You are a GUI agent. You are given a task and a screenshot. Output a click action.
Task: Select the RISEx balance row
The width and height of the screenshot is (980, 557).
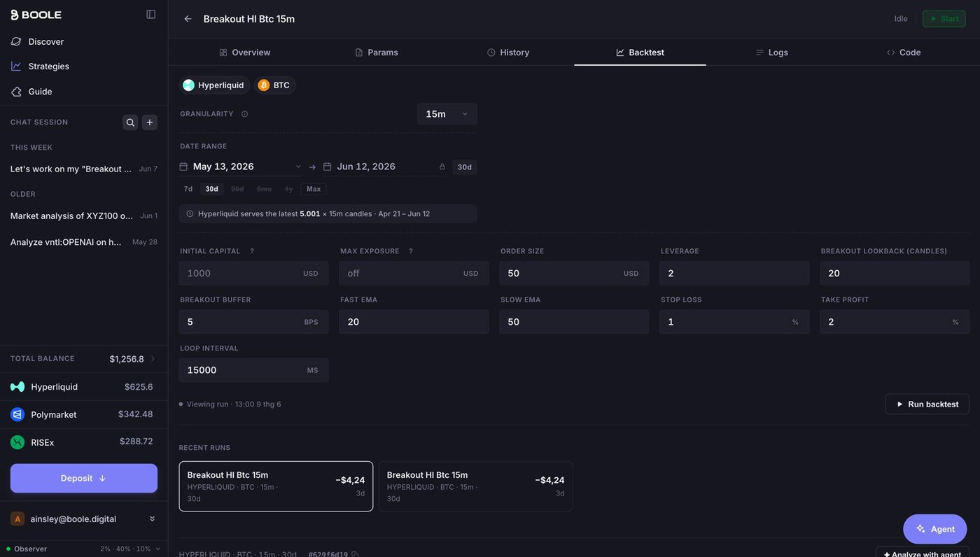tap(84, 442)
